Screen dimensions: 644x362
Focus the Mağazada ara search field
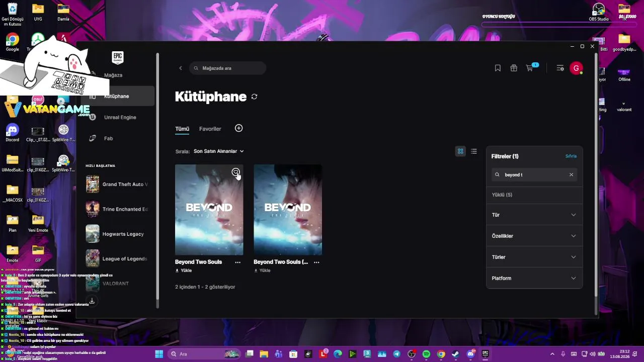(x=228, y=68)
